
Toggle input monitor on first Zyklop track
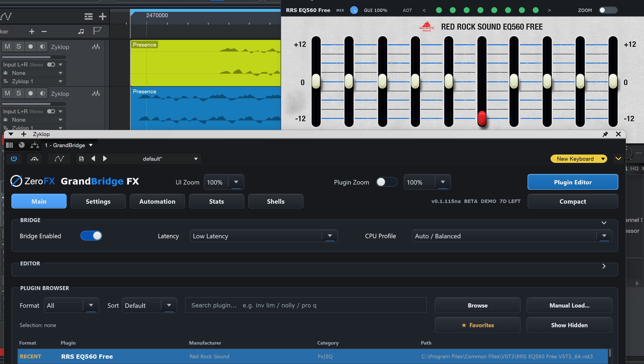(42, 47)
